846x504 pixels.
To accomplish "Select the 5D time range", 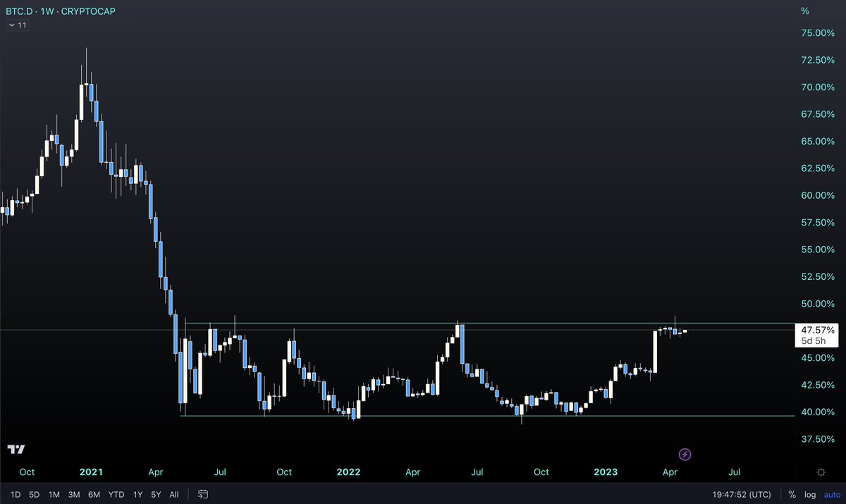I will click(x=34, y=494).
